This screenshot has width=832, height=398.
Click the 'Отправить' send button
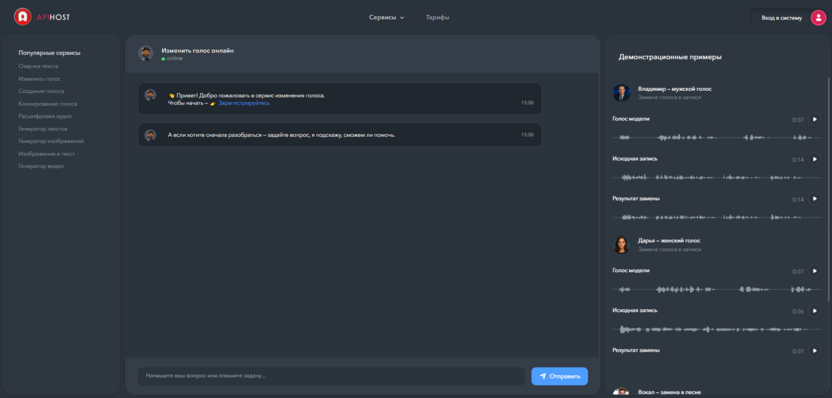coord(559,376)
